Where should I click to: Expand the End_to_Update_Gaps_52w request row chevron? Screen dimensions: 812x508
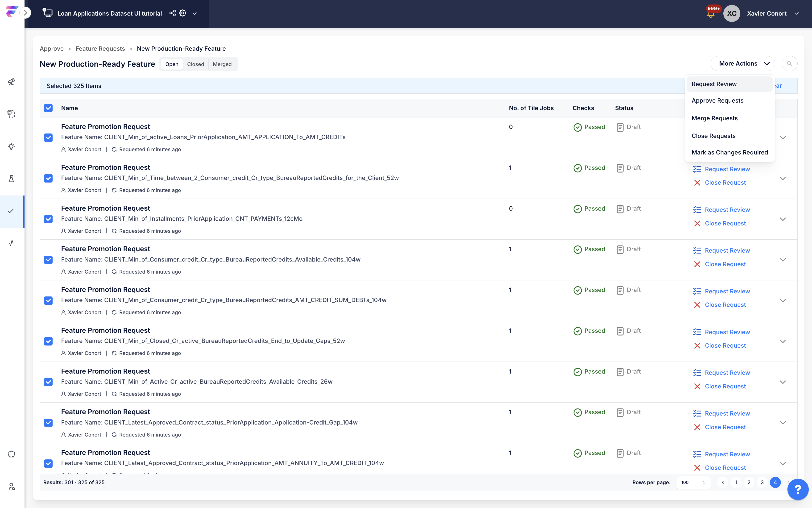(x=783, y=341)
